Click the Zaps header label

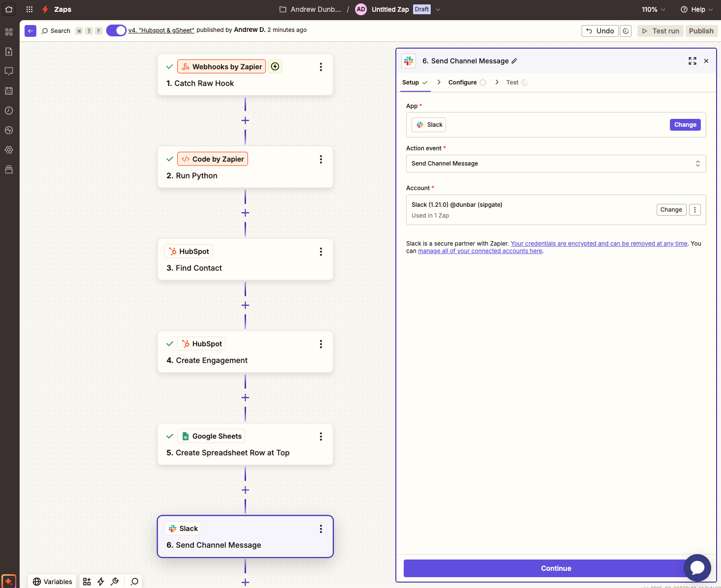(63, 9)
